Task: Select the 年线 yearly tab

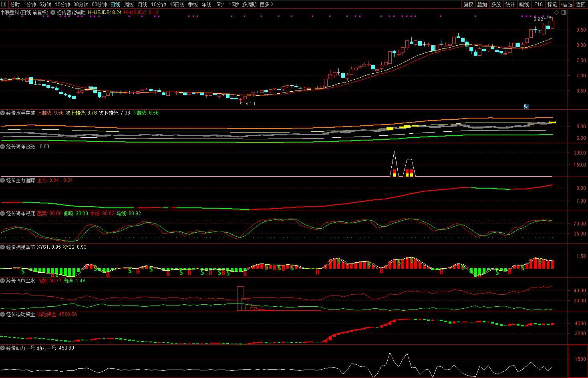Action: 207,4
